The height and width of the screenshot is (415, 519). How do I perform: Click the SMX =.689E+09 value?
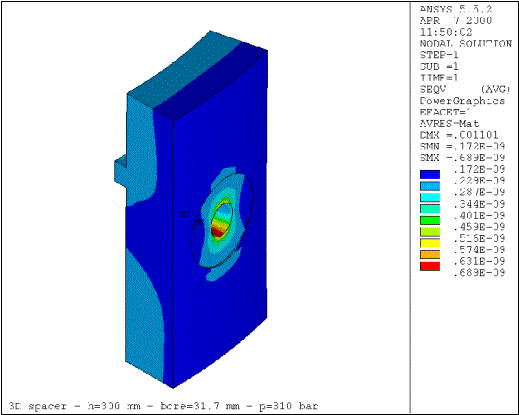pyautogui.click(x=462, y=158)
